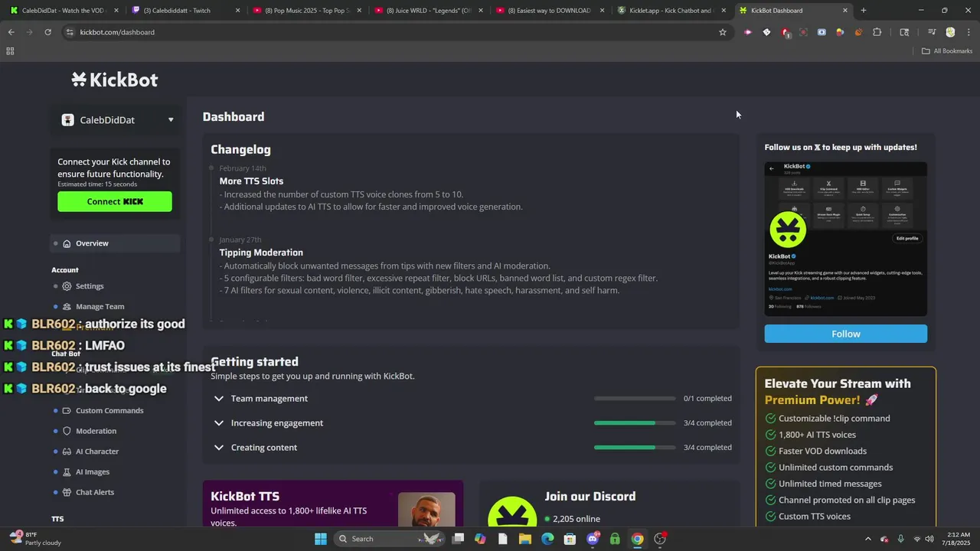
Task: Click the volume speaker tray icon
Action: [x=931, y=539]
